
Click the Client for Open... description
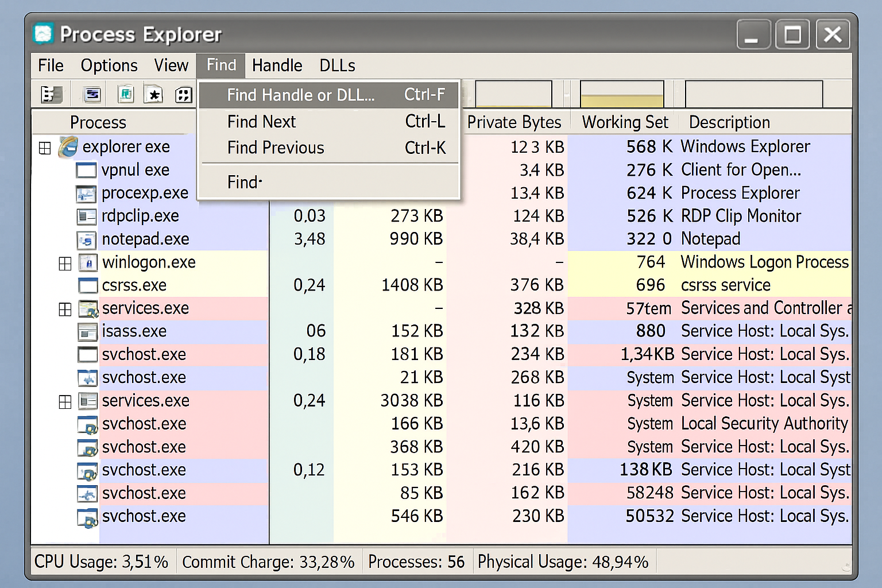pos(741,171)
